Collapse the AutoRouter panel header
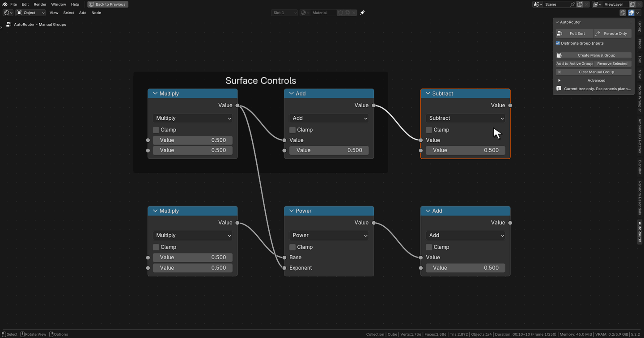Viewport: 644px width, 338px height. click(x=557, y=22)
